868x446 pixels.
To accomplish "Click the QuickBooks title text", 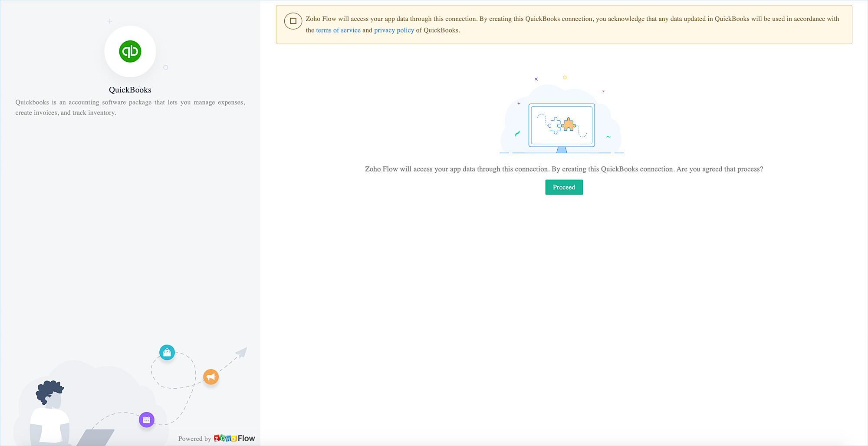I will pyautogui.click(x=130, y=90).
